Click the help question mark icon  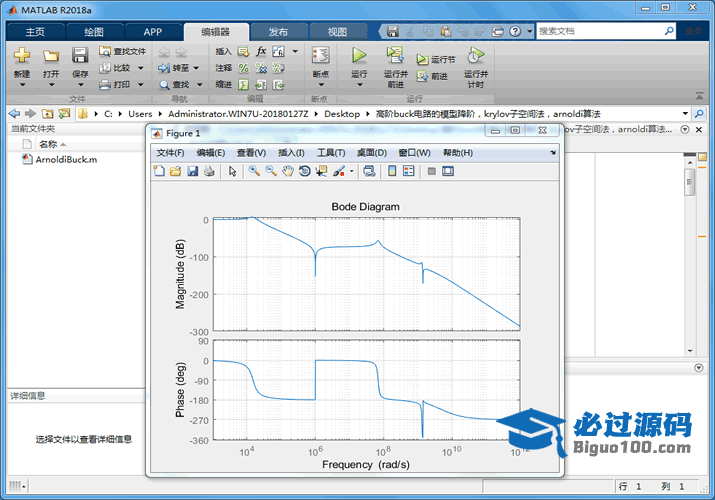point(515,31)
